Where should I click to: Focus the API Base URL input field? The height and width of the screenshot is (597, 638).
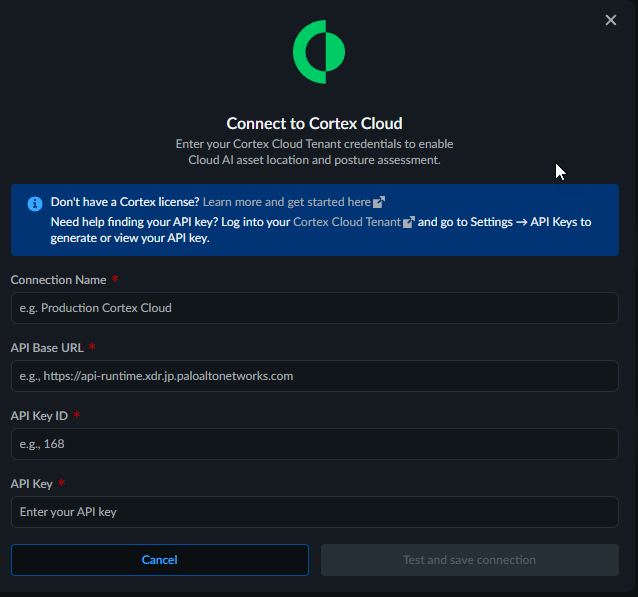pyautogui.click(x=315, y=376)
